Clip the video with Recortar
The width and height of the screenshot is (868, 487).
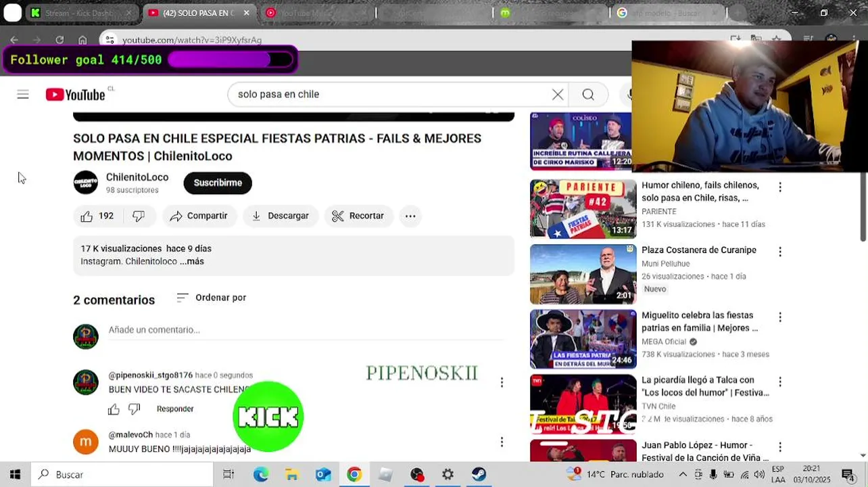[x=358, y=216]
